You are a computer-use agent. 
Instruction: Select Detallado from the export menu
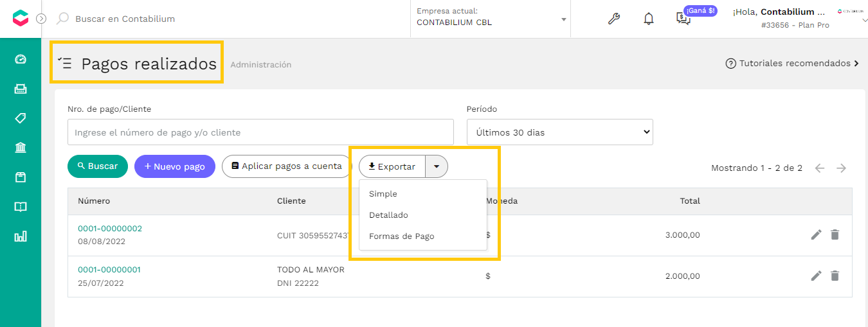pyautogui.click(x=388, y=215)
